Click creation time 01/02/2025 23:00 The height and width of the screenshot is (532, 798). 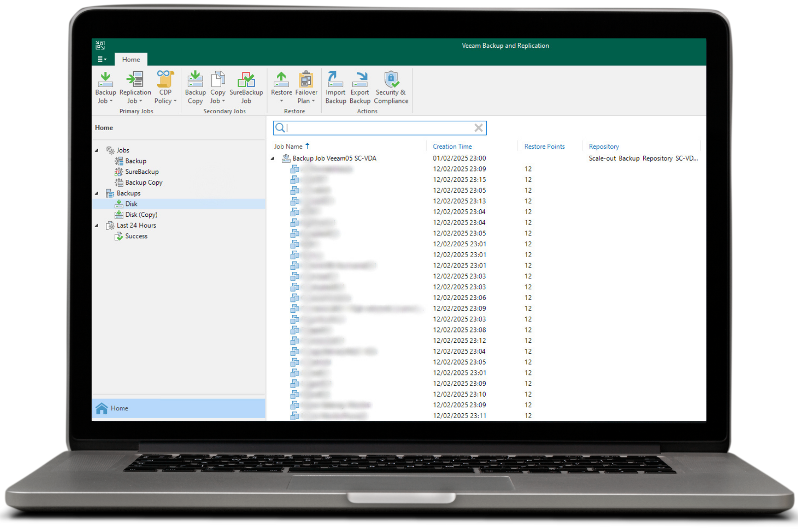point(459,159)
